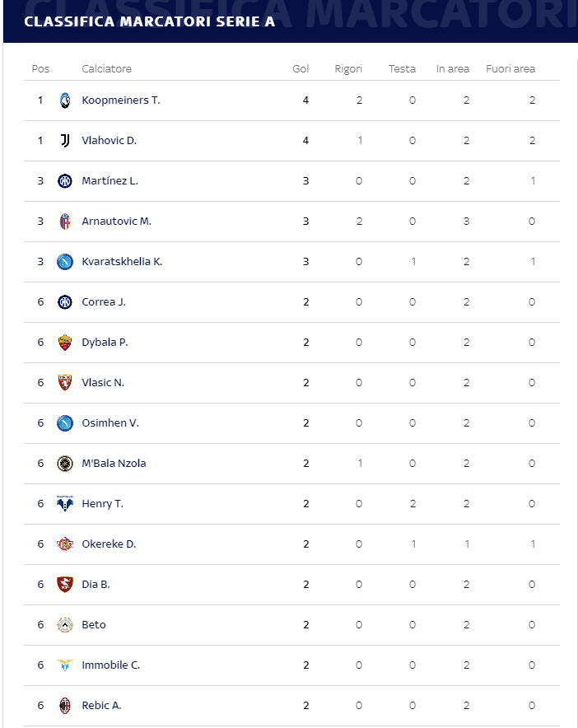This screenshot has height=728, width=578.
Task: Click the Gol column header
Action: (x=301, y=69)
